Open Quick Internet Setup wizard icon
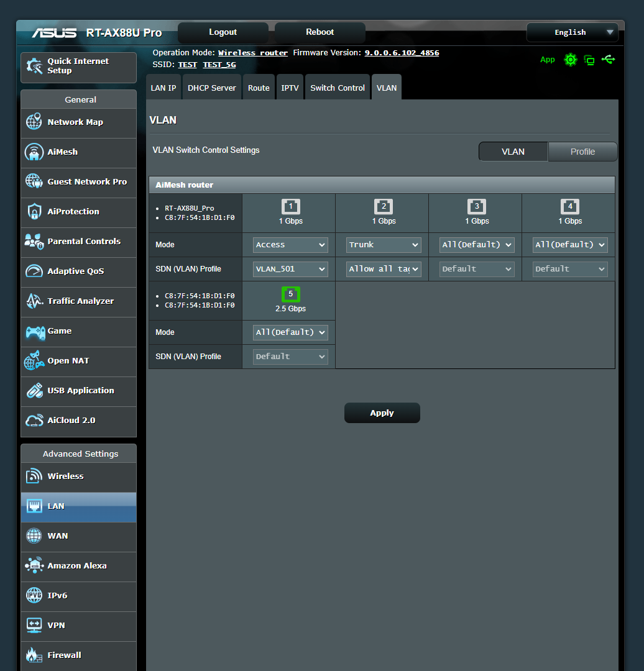Image resolution: width=644 pixels, height=671 pixels. (34, 66)
